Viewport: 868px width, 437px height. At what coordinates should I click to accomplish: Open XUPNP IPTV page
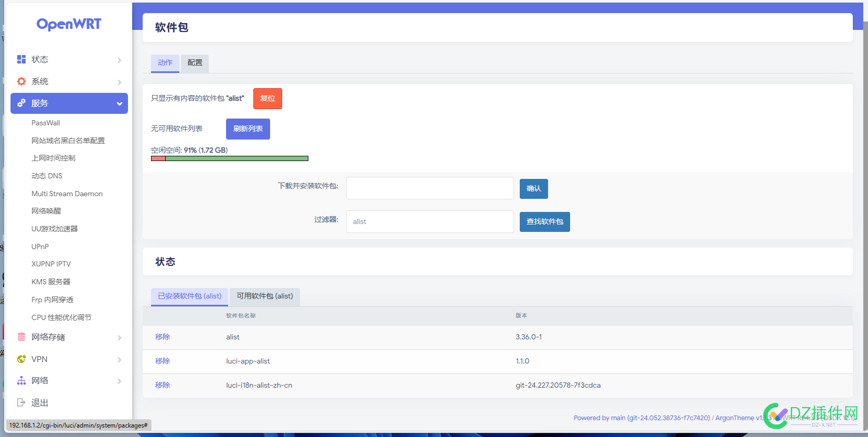click(x=51, y=264)
